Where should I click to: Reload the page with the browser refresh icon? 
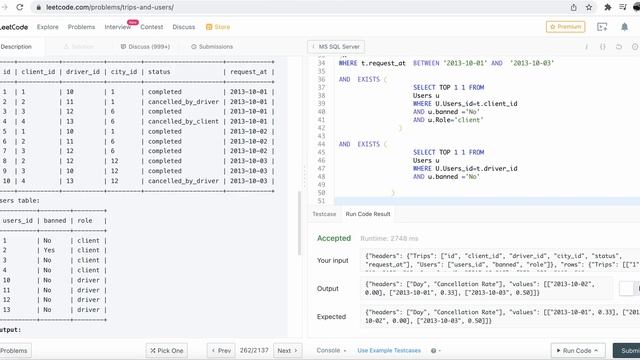[x=20, y=7]
